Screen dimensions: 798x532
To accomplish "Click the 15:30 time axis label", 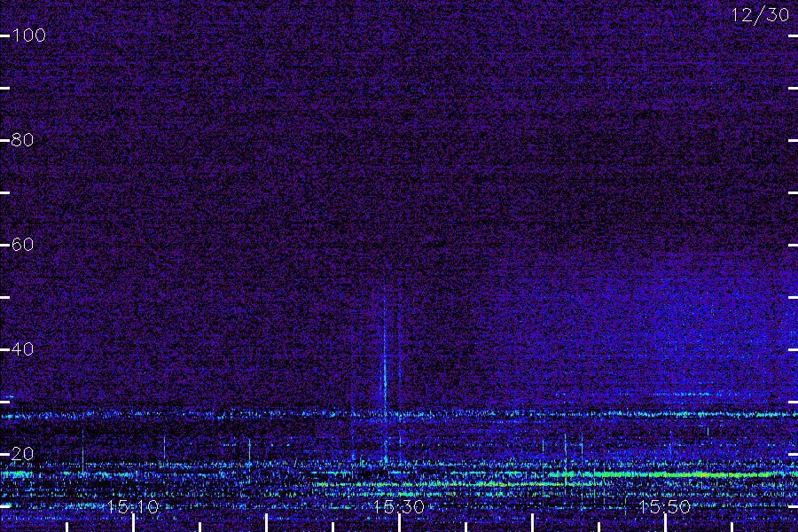I will pos(398,506).
